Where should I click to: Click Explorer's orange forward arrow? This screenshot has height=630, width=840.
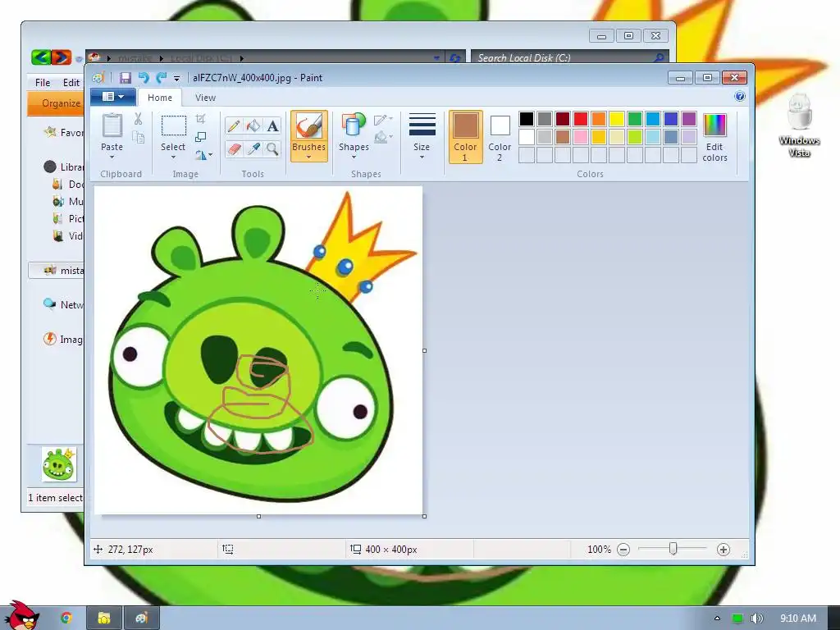pos(61,57)
